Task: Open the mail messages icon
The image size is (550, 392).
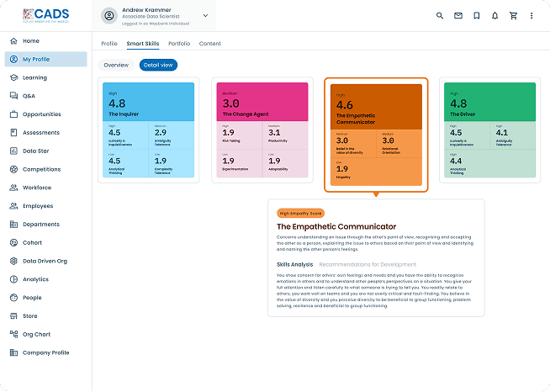Action: tap(458, 15)
